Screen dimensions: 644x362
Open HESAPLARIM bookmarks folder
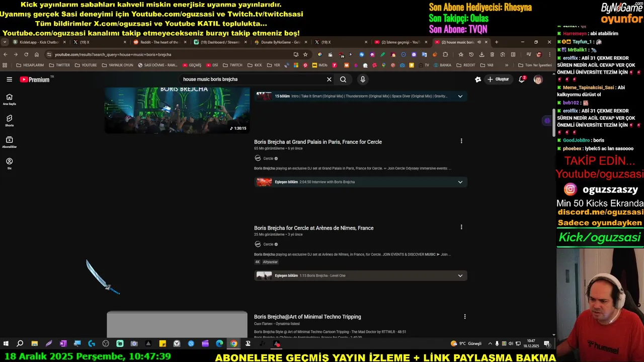click(x=30, y=65)
